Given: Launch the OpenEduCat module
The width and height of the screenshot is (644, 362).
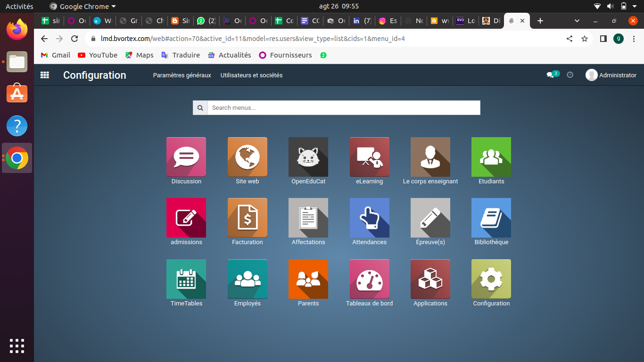Looking at the screenshot, I should [308, 157].
